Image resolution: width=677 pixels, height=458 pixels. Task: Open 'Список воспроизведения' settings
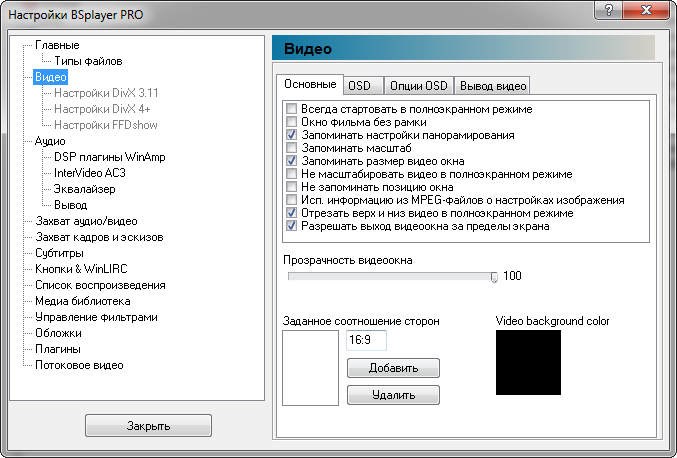click(100, 285)
